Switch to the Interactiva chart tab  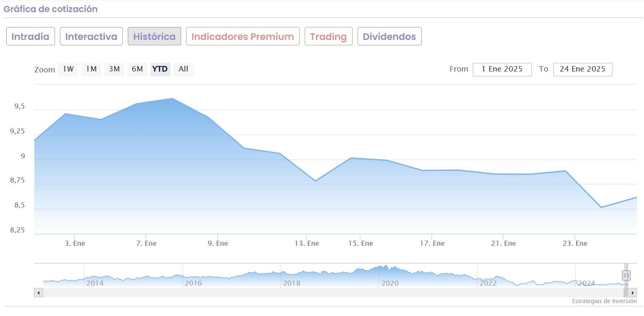coord(91,37)
